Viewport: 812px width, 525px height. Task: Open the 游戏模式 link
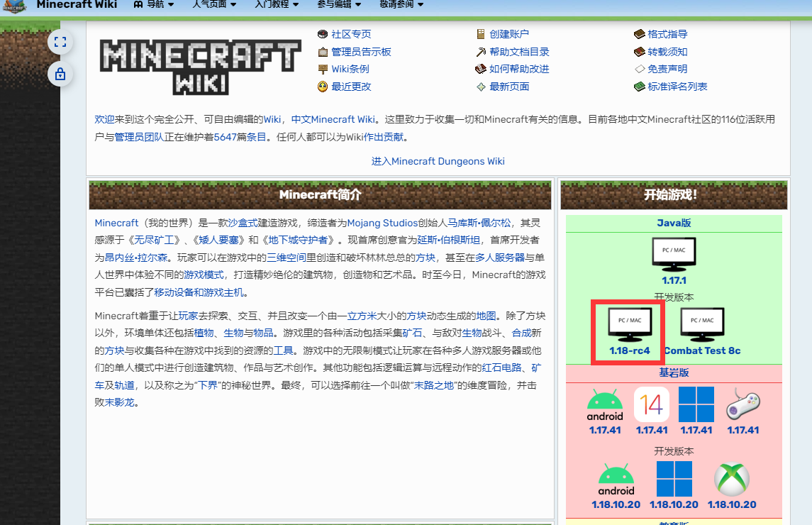coord(204,275)
